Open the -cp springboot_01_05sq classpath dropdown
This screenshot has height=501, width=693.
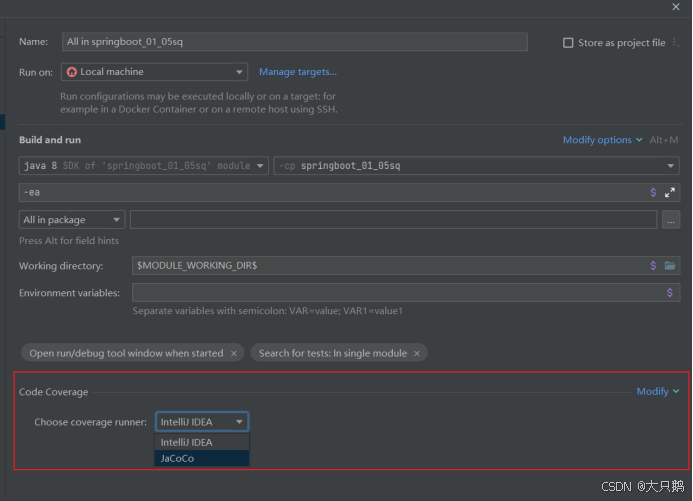pos(476,166)
